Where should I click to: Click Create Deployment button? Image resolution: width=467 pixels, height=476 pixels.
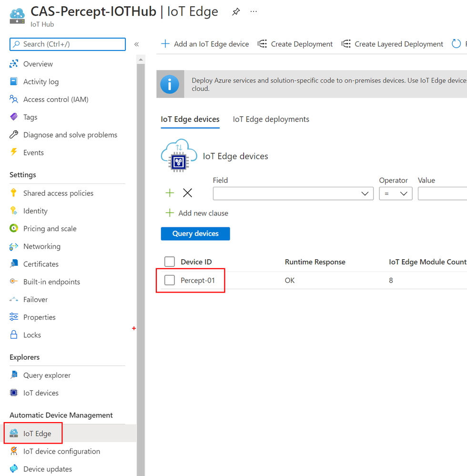coord(295,44)
